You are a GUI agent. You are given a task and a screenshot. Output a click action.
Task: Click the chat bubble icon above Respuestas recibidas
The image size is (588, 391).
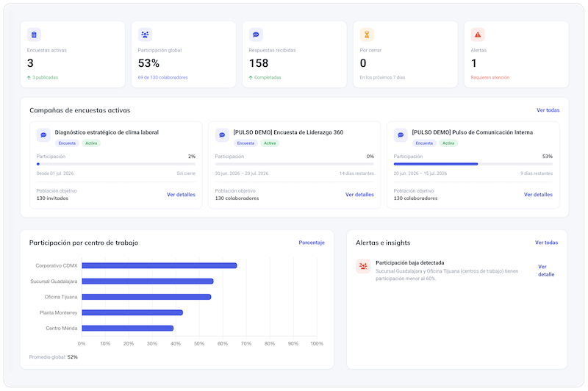256,35
